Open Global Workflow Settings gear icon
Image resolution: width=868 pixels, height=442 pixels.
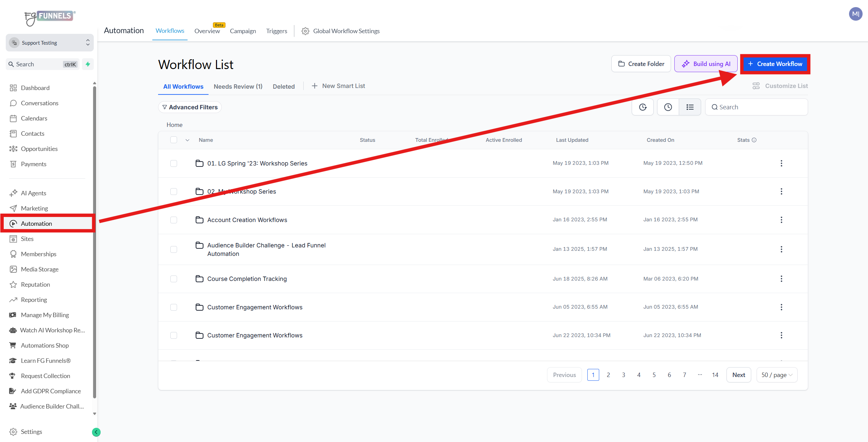pyautogui.click(x=305, y=31)
